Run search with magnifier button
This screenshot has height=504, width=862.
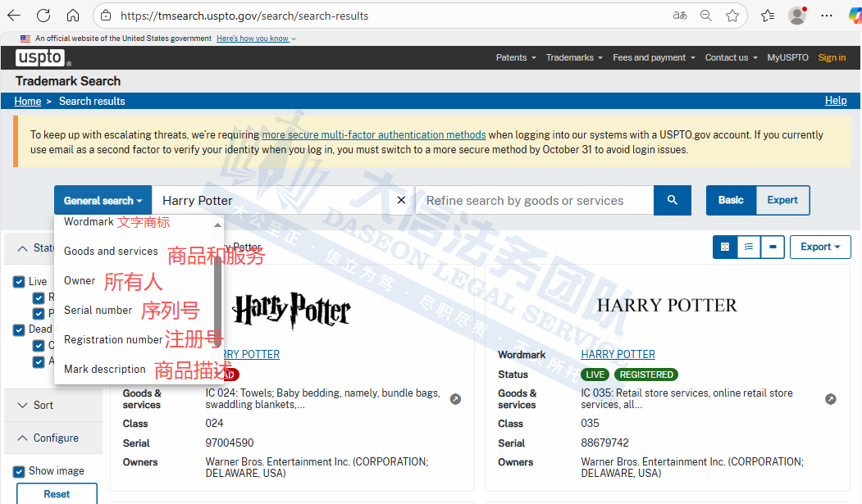[x=673, y=201]
